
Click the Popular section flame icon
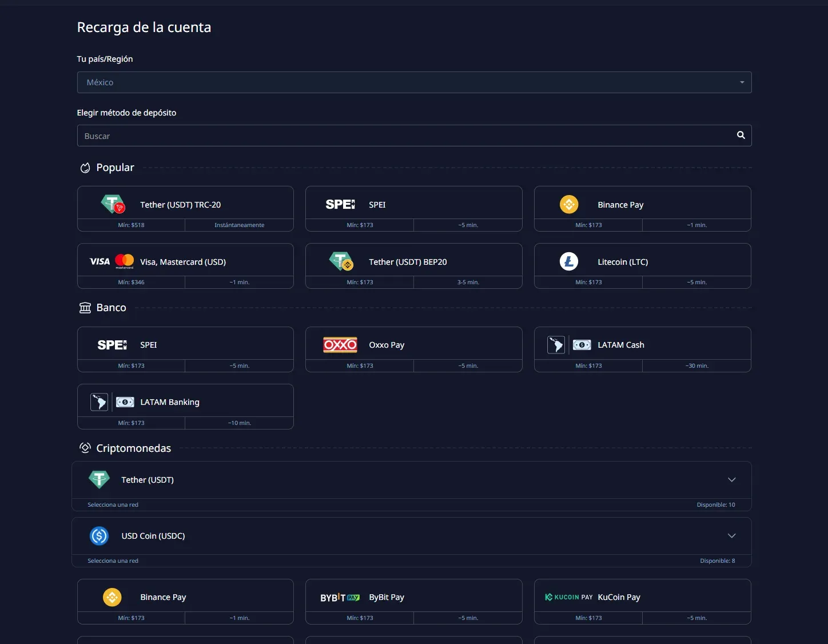(x=85, y=168)
